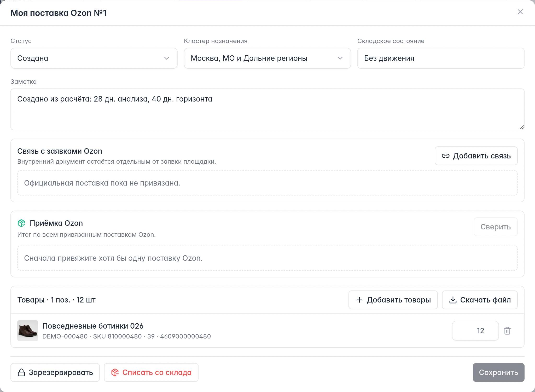Click the Кластер назначения label
Image resolution: width=535 pixels, height=392 pixels.
[216, 41]
